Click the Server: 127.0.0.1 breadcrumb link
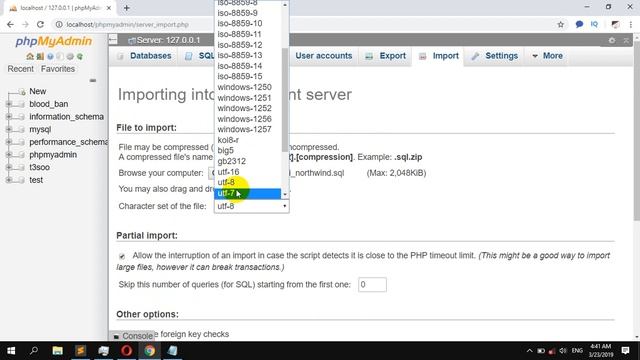Viewport: 640px width, 360px height. pyautogui.click(x=168, y=40)
